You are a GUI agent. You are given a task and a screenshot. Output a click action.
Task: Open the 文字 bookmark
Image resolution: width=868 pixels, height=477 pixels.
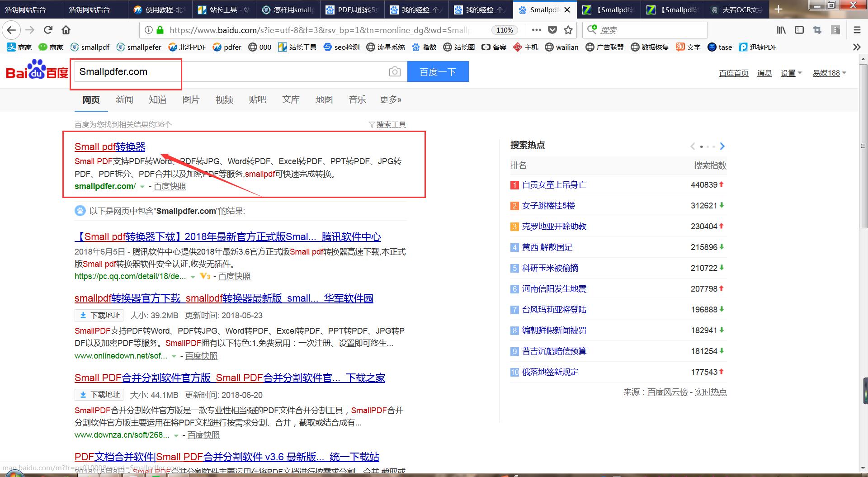click(688, 47)
